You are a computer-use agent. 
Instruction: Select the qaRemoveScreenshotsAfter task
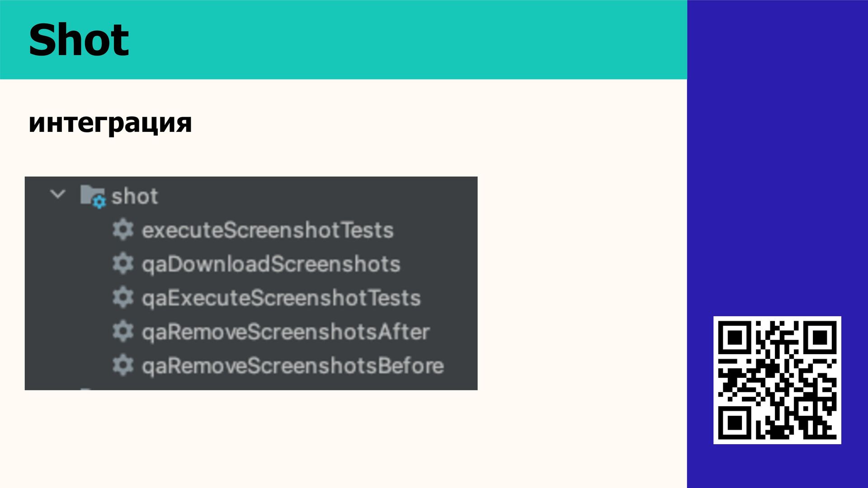point(286,332)
